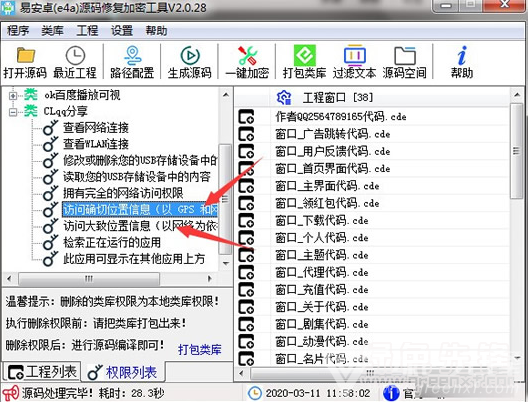Run 生成源码 from the toolbar
The height and width of the screenshot is (402, 530).
coord(190,55)
